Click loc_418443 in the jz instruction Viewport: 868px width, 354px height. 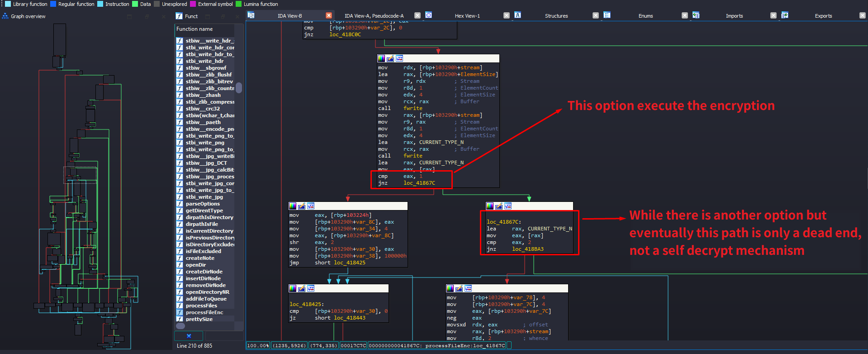pyautogui.click(x=350, y=318)
